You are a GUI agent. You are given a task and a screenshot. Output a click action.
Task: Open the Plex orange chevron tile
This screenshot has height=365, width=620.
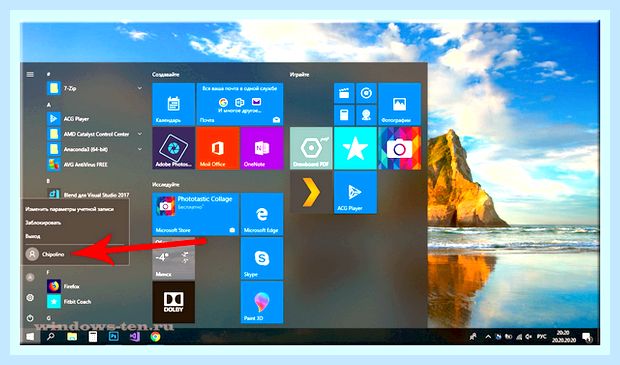click(x=311, y=193)
